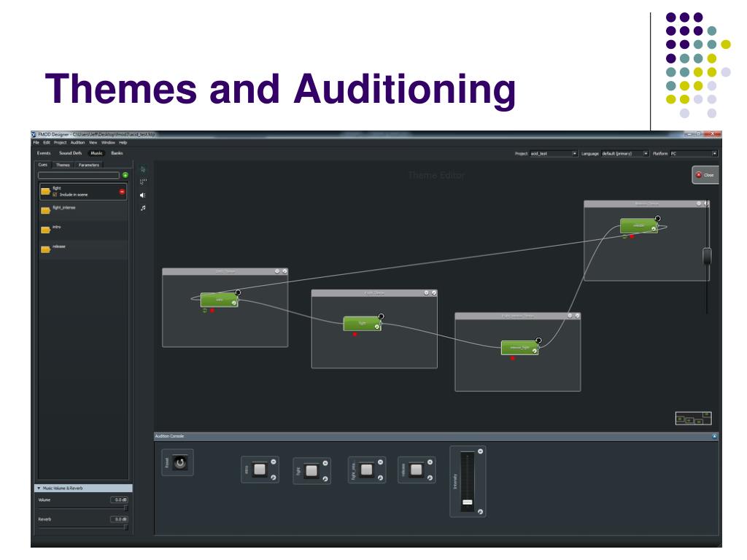Image resolution: width=747 pixels, height=560 pixels.
Task: Click the Close button in Theme Editor
Action: point(705,175)
